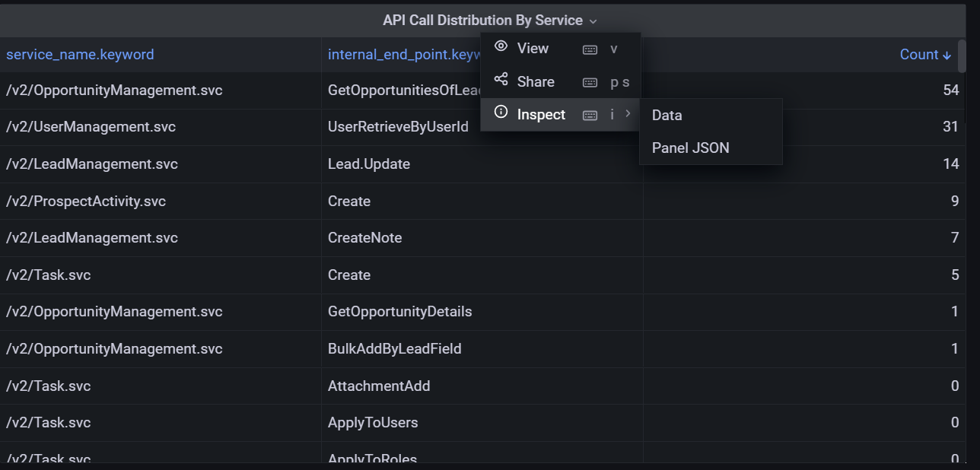Click keyboard shortcut icon beside Share
Screen dimensions: 980x470
click(590, 83)
